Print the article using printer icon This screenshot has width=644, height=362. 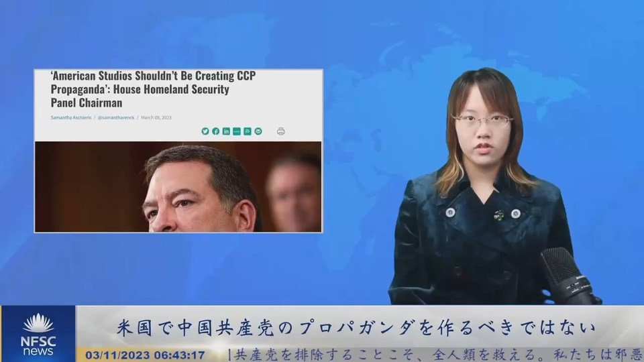pos(281,131)
